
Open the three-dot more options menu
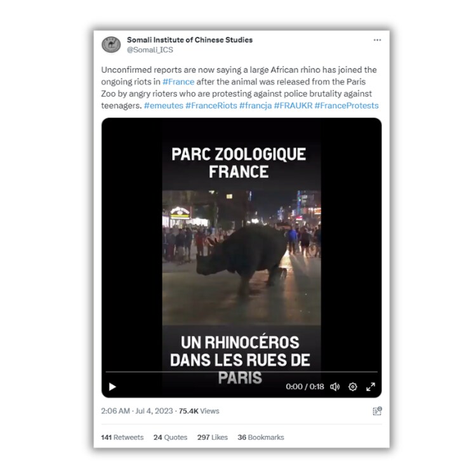pos(377,40)
